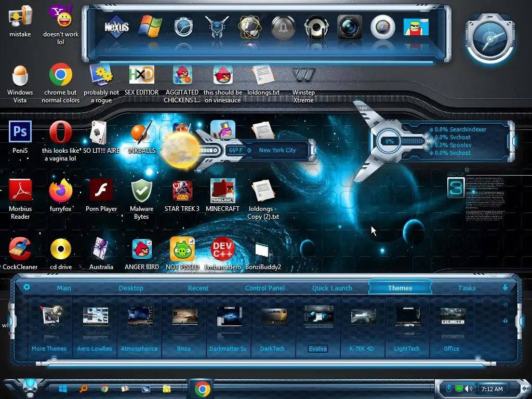532x399 pixels.
Task: Open the shelf settings gear icon
Action: click(26, 287)
